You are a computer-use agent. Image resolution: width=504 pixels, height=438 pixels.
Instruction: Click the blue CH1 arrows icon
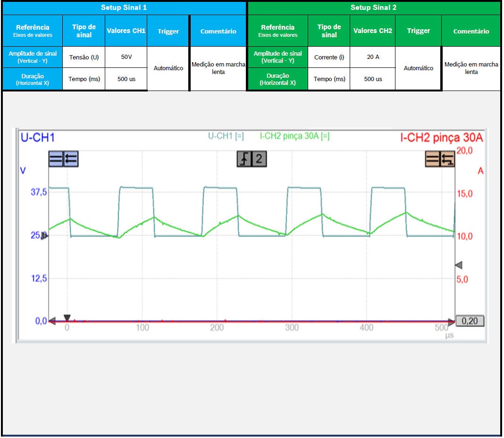71,159
